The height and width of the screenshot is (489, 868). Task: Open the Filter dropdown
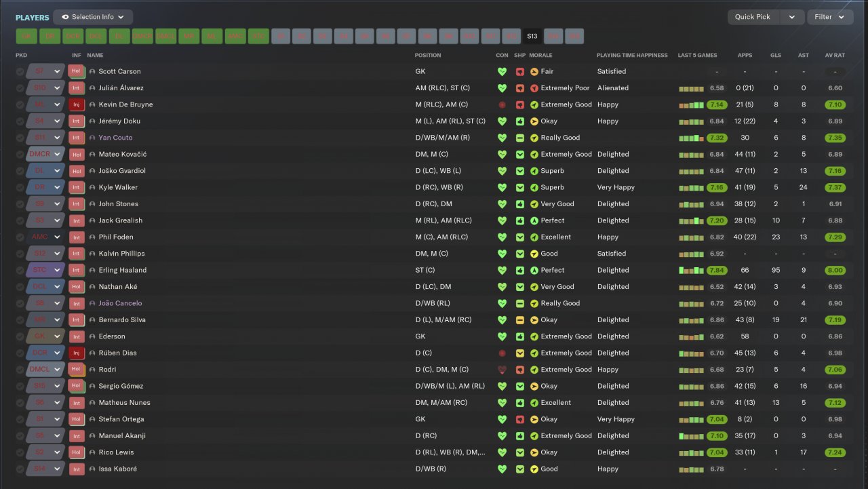830,17
